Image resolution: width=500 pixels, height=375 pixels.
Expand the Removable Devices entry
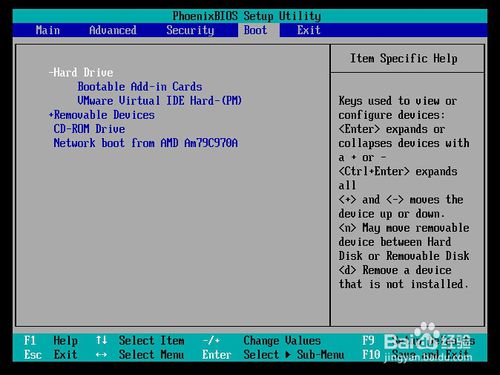click(x=102, y=115)
